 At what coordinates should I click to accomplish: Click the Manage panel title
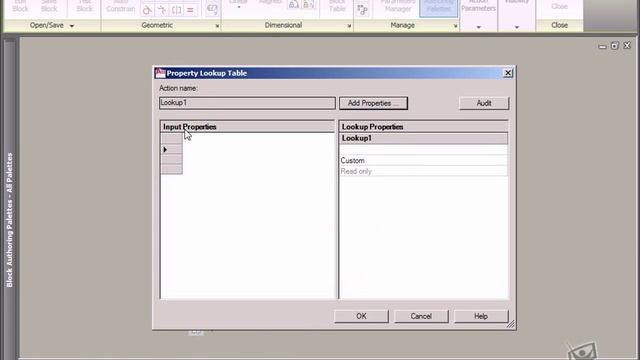402,25
